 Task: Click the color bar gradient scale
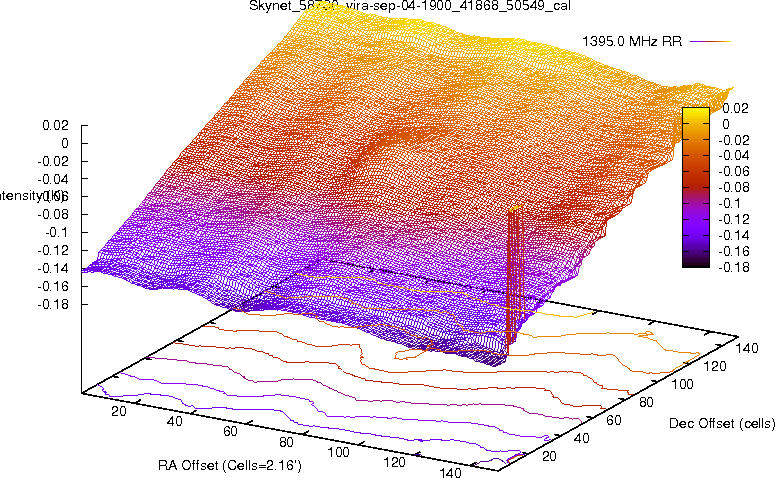pos(695,187)
